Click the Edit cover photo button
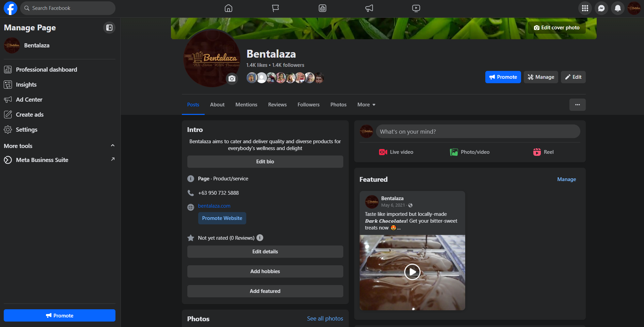This screenshot has height=327, width=644. [x=557, y=28]
